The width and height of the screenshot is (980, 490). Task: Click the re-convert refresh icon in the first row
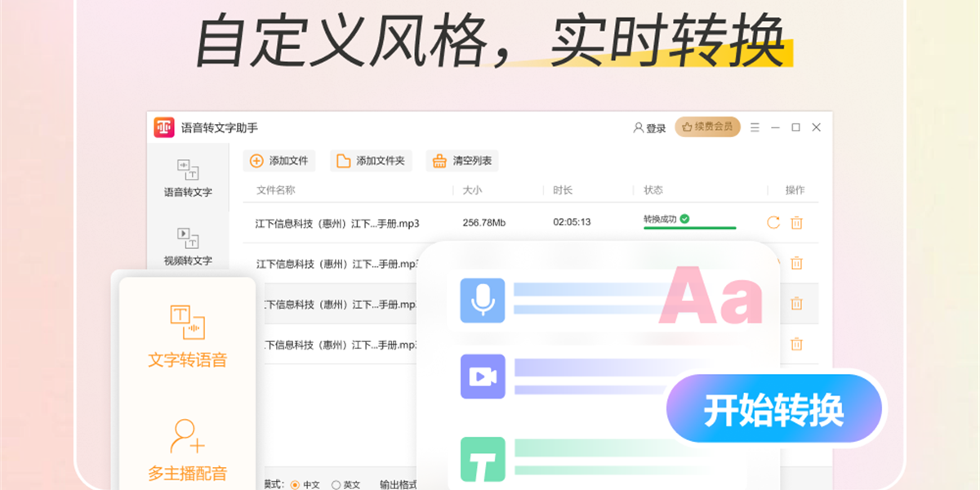(x=773, y=222)
